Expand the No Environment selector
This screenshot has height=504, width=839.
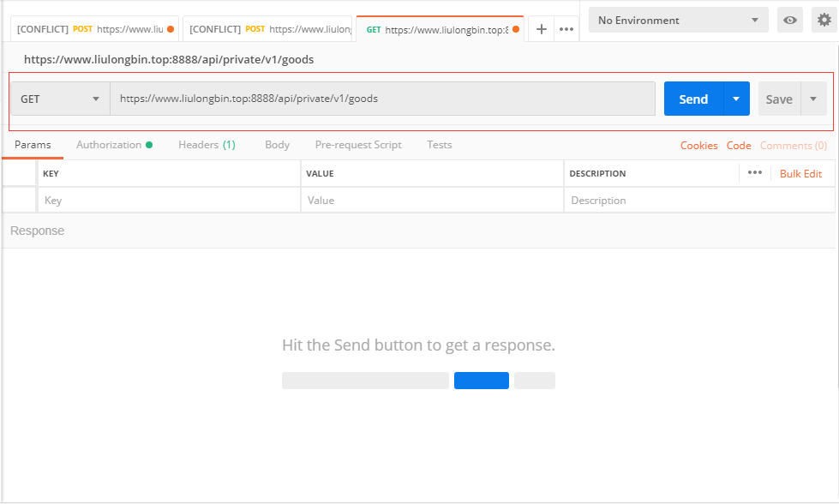679,21
